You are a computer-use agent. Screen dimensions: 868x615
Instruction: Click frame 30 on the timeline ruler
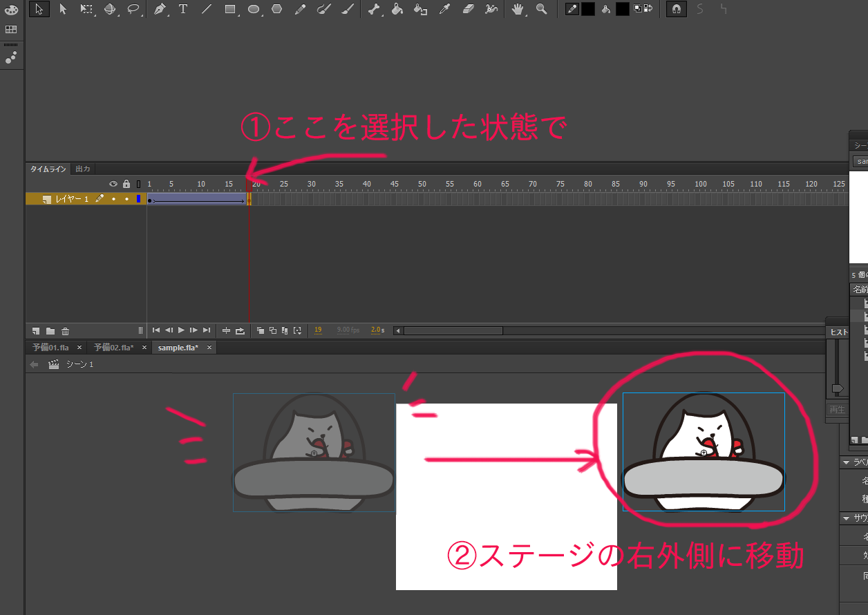pos(311,184)
